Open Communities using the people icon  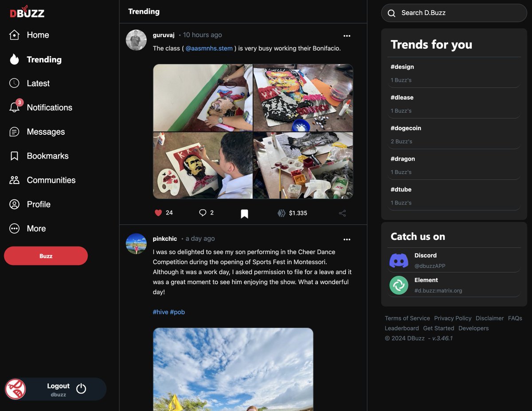coord(14,180)
